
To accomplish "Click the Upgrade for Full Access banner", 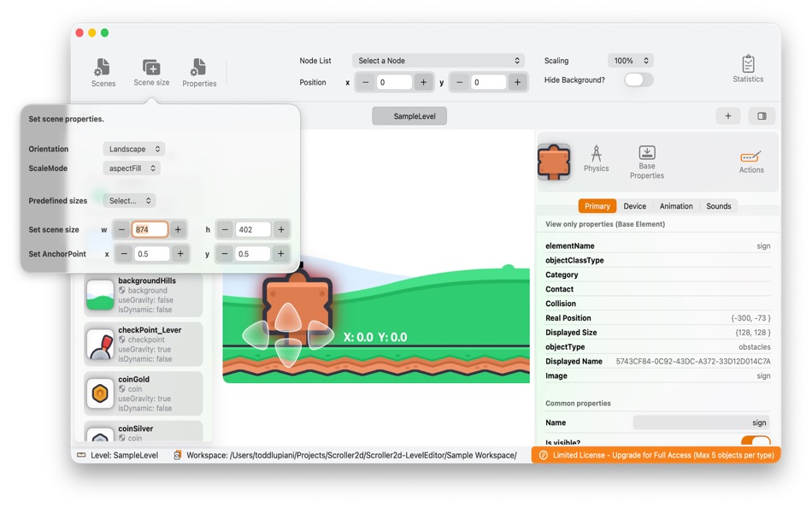I will pyautogui.click(x=656, y=455).
